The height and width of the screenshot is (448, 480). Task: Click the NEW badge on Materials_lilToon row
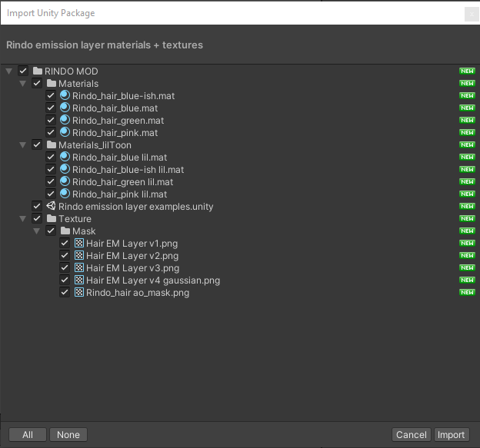(x=467, y=144)
